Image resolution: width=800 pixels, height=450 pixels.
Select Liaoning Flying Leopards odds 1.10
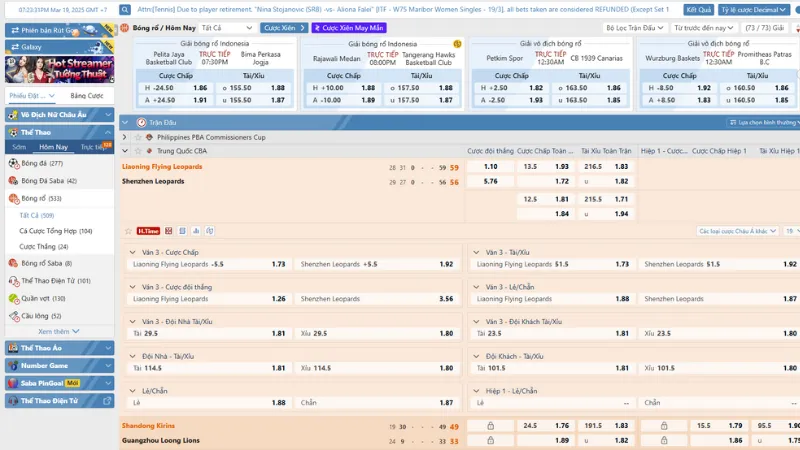[490, 167]
